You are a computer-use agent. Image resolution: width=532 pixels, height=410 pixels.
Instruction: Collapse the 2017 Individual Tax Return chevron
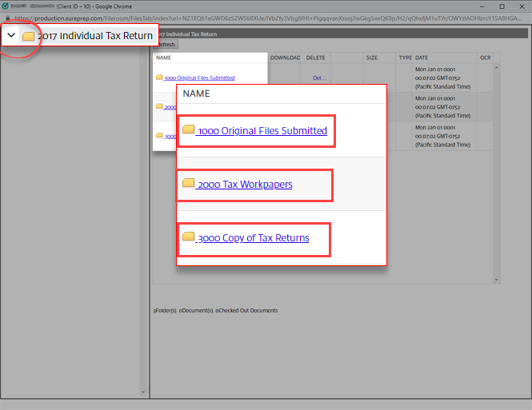[x=11, y=36]
